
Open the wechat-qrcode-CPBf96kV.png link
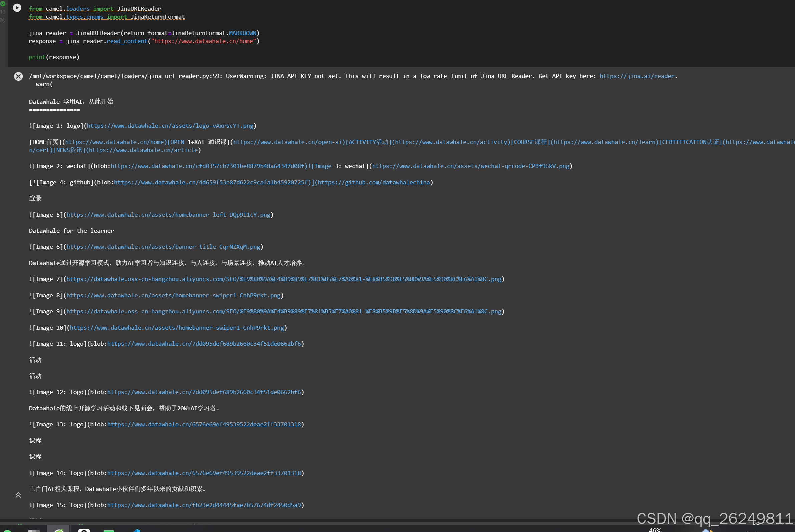(470, 166)
